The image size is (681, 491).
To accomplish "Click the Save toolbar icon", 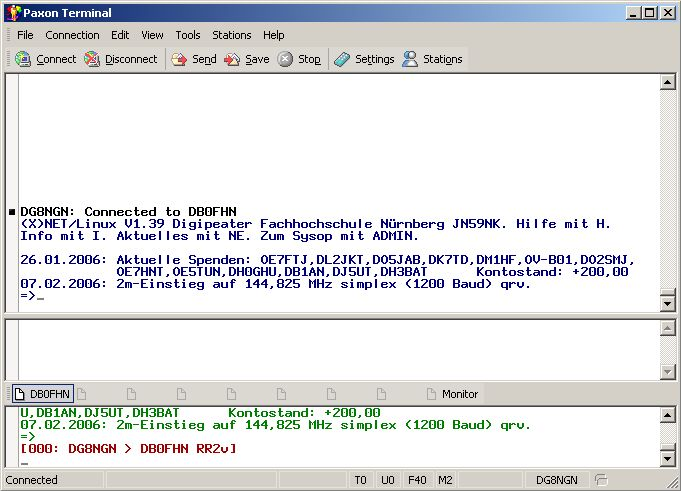I will pos(233,59).
